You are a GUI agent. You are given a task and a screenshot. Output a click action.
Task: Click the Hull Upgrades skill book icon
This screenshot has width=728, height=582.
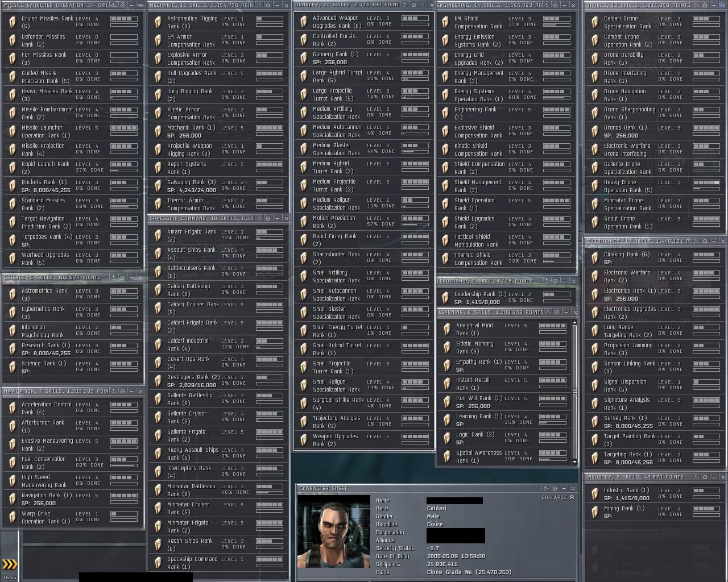click(x=158, y=77)
